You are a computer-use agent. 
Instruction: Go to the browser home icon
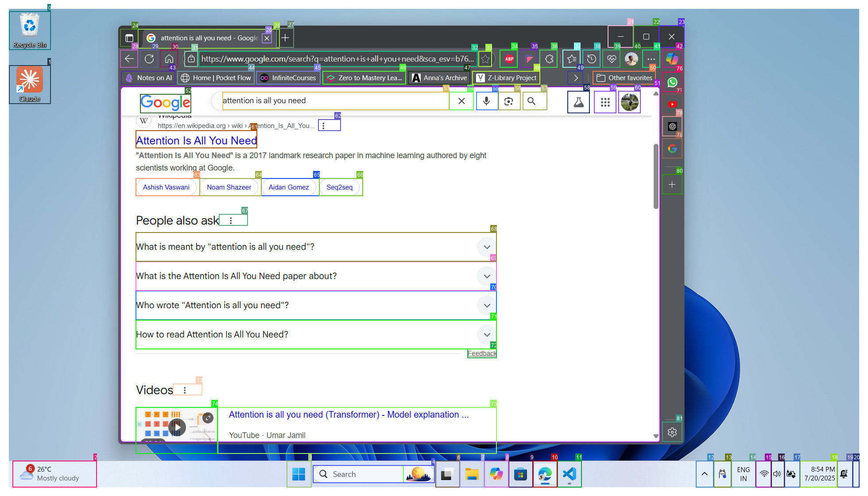coord(169,58)
